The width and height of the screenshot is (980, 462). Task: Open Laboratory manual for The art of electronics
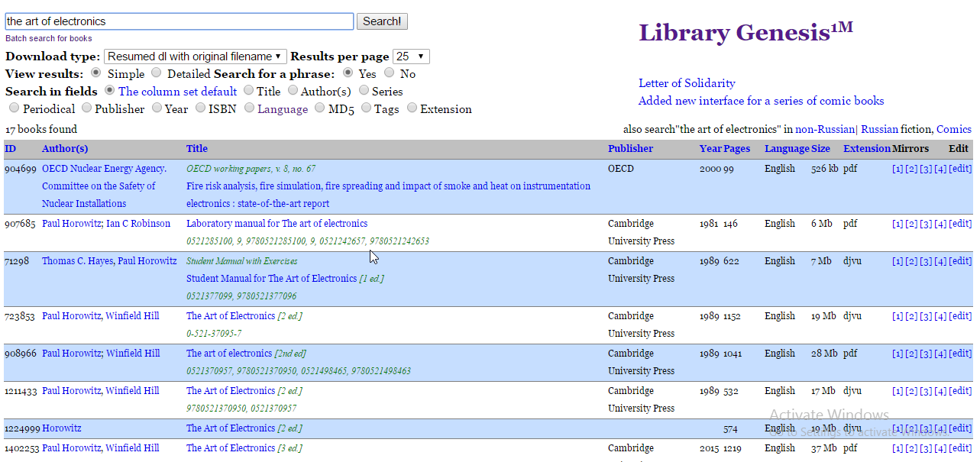277,224
